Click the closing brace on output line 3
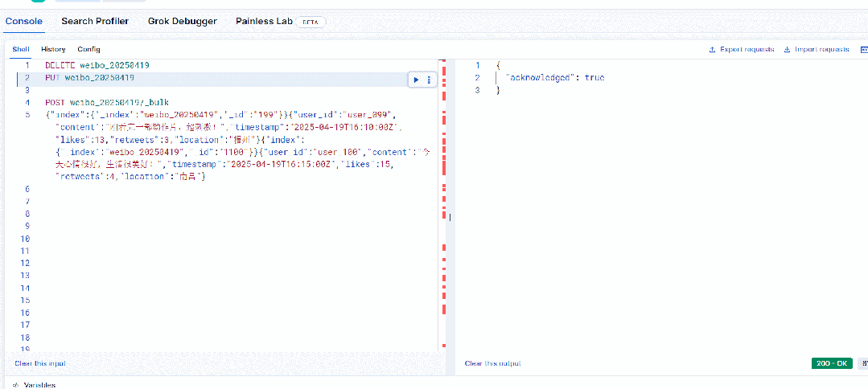Image resolution: width=868 pixels, height=389 pixels. point(498,90)
